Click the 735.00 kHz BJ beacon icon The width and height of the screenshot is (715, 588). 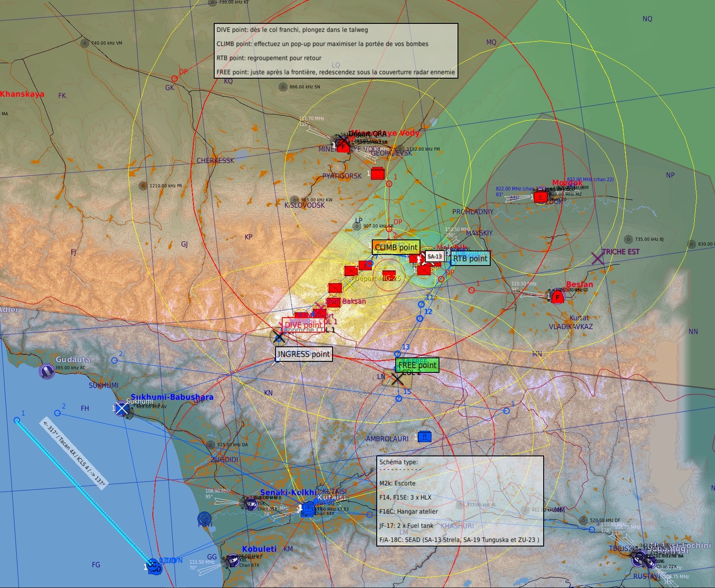click(628, 239)
